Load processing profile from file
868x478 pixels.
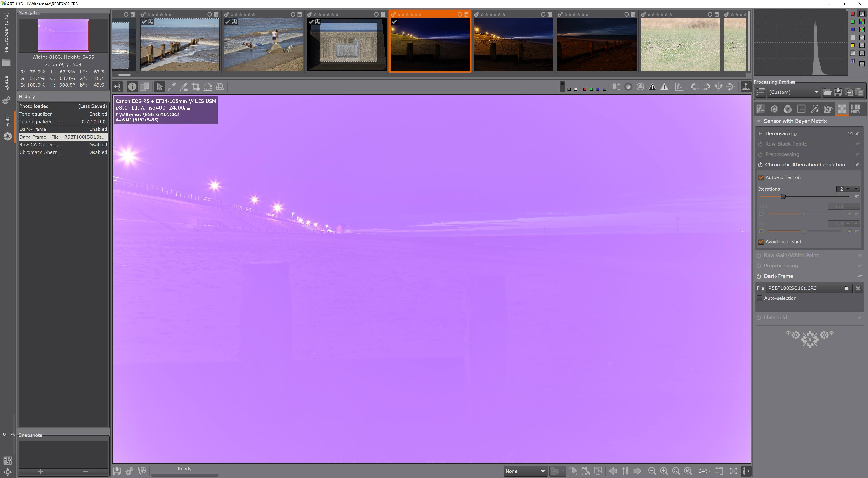pyautogui.click(x=827, y=92)
